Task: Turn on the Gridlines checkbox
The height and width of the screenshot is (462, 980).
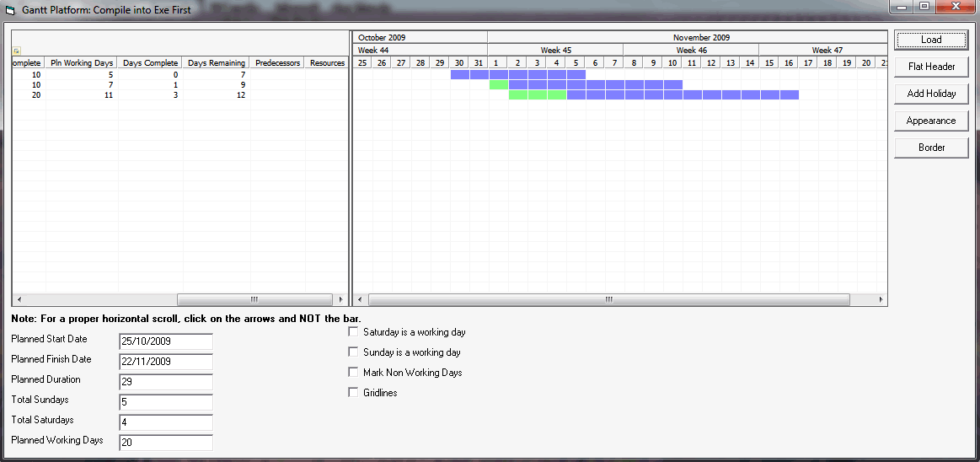Action: tap(353, 393)
